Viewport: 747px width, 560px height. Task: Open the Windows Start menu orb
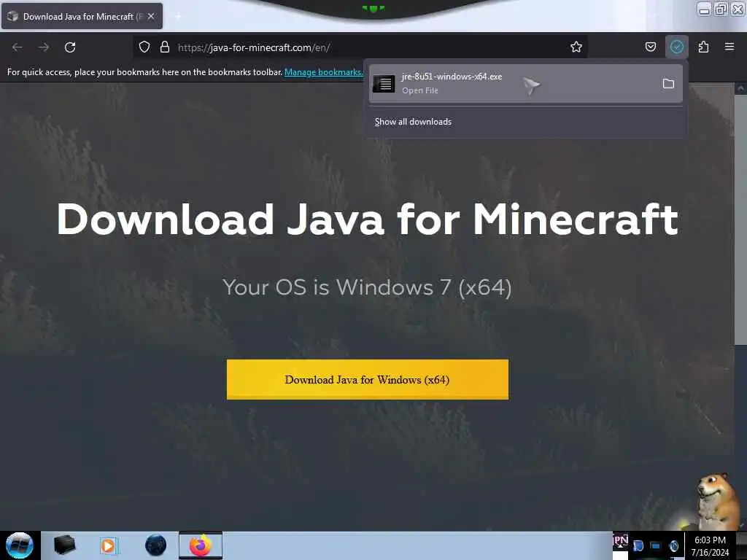[x=20, y=545]
